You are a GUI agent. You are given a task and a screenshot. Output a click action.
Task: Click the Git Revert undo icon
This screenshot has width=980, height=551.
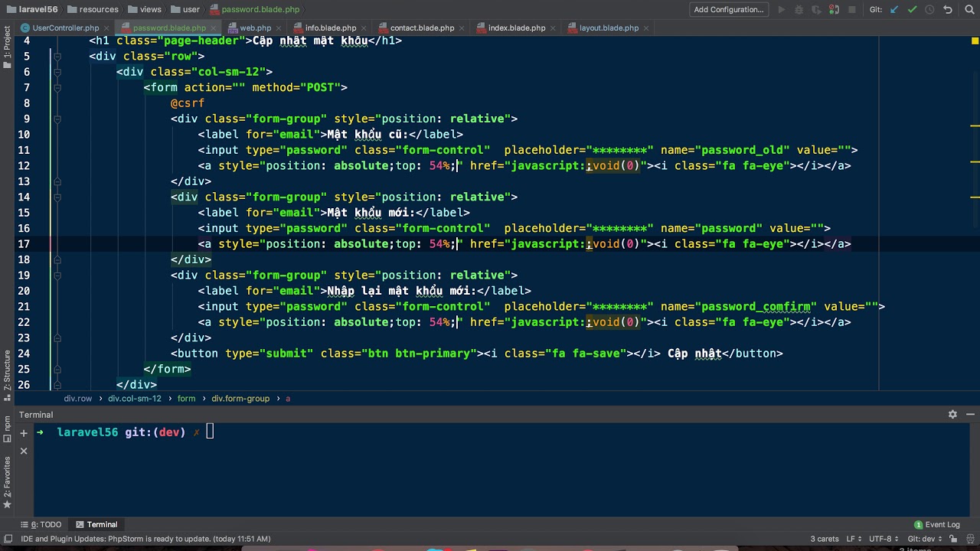[x=948, y=10]
